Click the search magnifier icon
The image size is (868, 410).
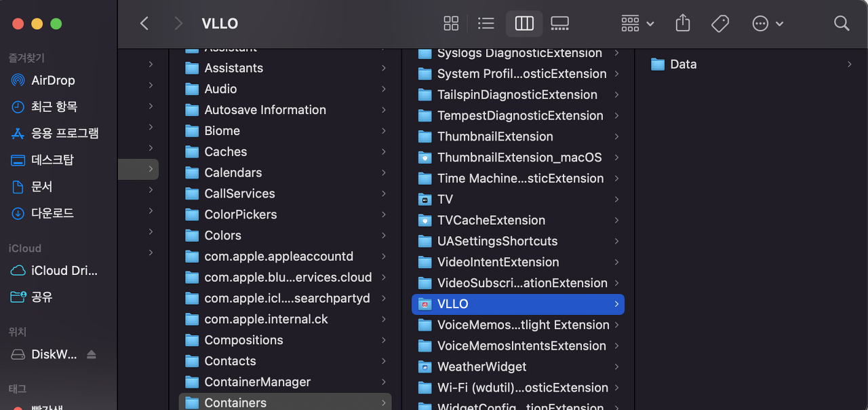click(842, 24)
